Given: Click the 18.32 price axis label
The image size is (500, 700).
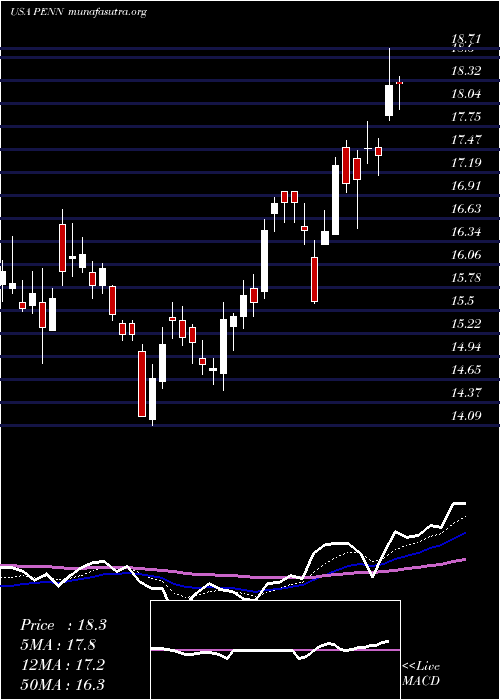Looking at the screenshot, I should click(466, 71).
